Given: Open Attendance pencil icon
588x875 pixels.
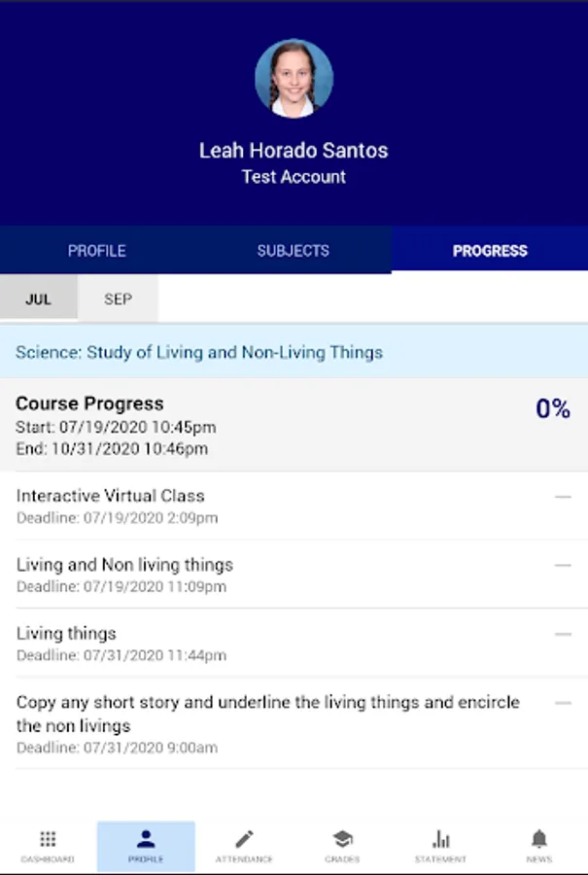Looking at the screenshot, I should pyautogui.click(x=244, y=840).
